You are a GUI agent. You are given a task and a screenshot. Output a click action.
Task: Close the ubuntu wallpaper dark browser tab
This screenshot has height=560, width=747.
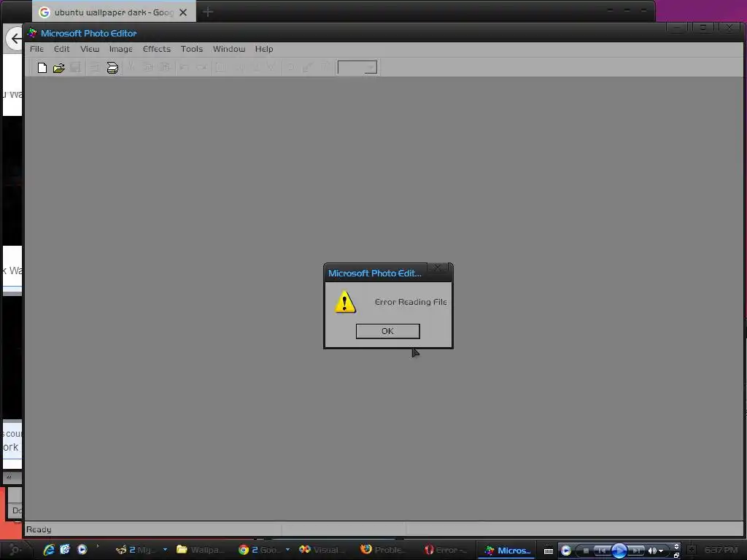click(x=183, y=12)
